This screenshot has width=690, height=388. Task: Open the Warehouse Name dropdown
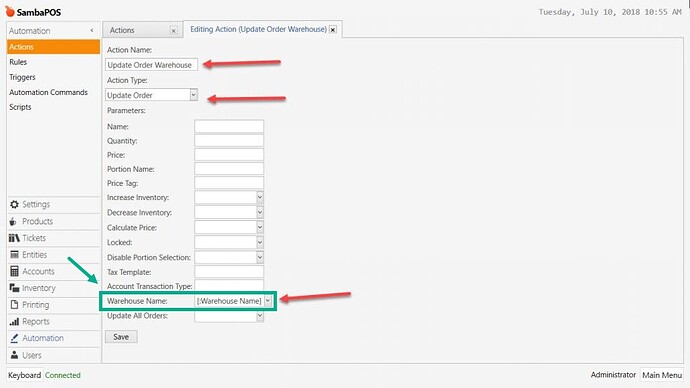tap(268, 301)
